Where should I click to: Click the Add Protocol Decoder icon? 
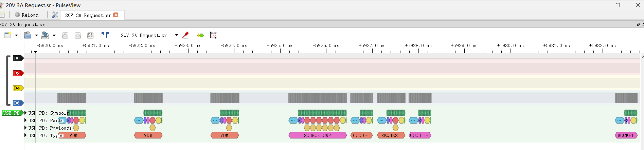[200, 35]
